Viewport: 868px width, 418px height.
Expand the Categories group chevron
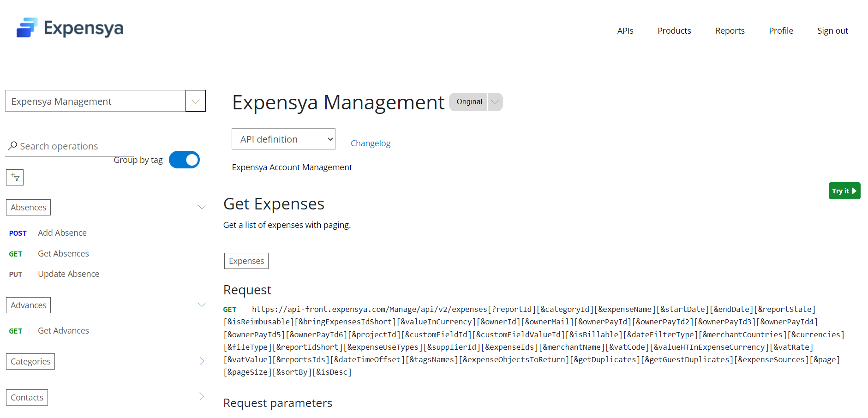click(x=202, y=361)
